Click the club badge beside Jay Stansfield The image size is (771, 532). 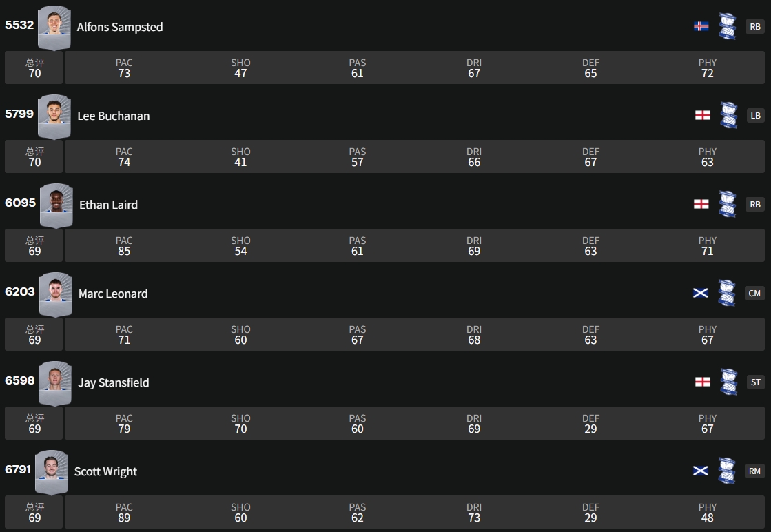pyautogui.click(x=728, y=382)
